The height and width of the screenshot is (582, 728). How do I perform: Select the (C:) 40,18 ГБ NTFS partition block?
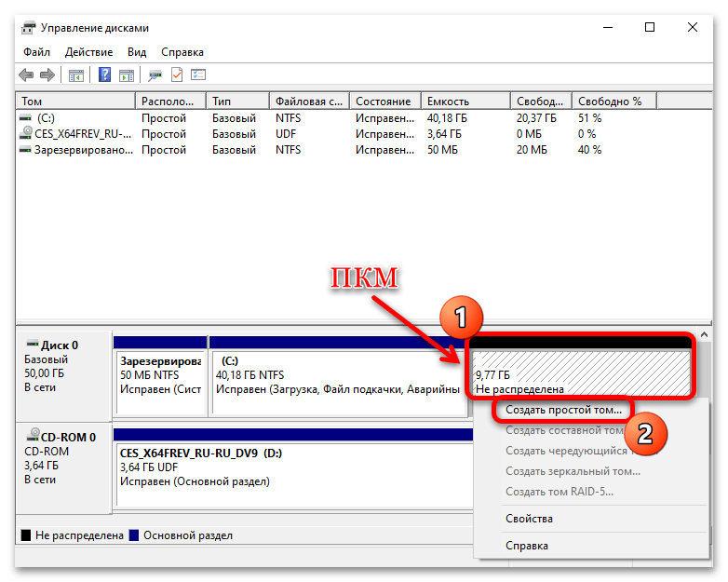click(x=338, y=376)
